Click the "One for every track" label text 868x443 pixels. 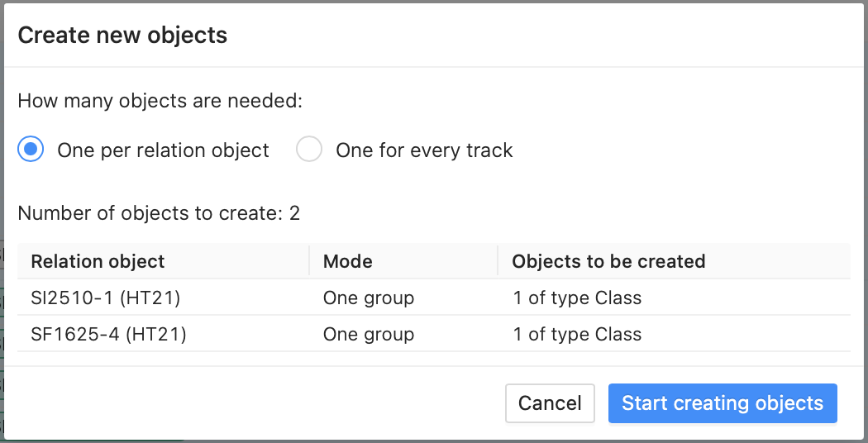click(424, 150)
